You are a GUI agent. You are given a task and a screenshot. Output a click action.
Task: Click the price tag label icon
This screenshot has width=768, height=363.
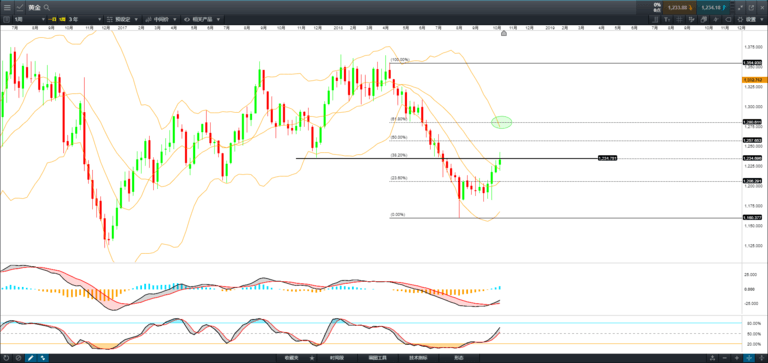(728, 20)
